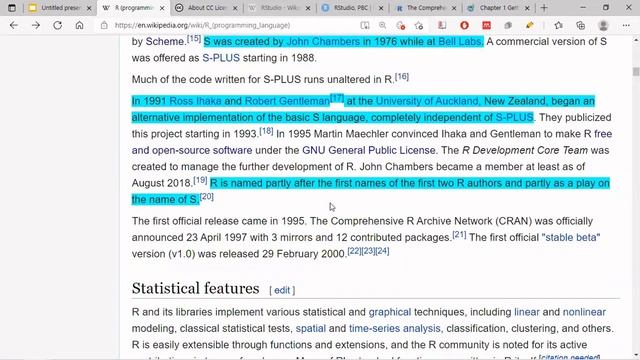
Task: Open the Favorites list
Action: point(559,25)
